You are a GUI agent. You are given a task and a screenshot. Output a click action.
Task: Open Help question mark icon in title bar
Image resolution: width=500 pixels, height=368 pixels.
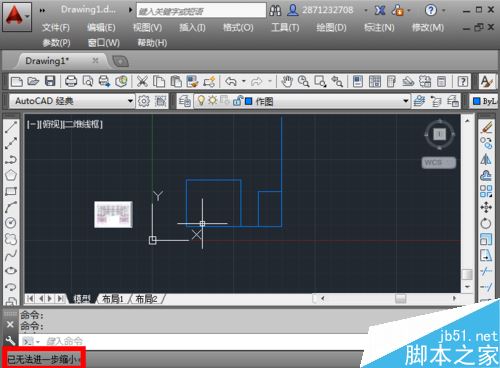coord(431,11)
